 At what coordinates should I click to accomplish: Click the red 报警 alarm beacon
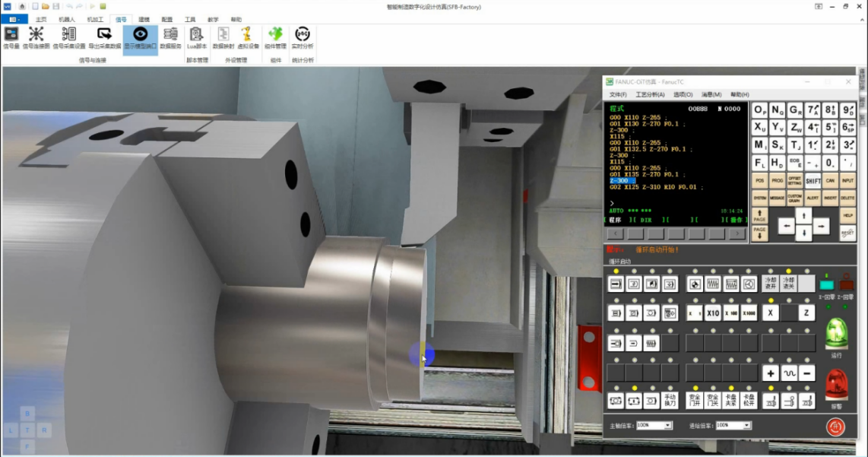[x=836, y=385]
